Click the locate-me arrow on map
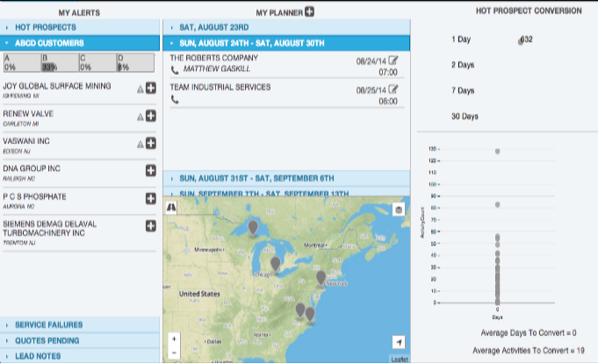This screenshot has height=364, width=598. point(399,342)
